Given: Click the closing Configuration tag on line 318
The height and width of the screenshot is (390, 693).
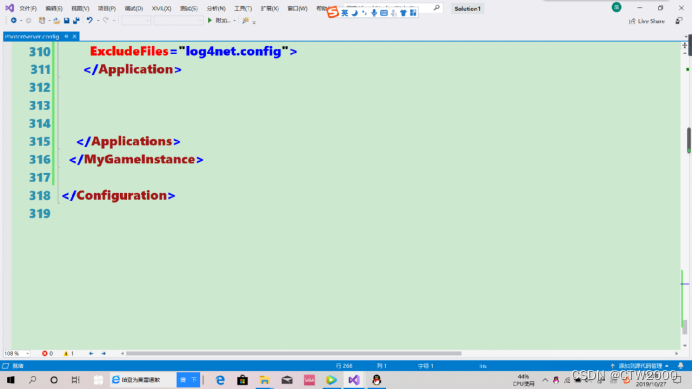Looking at the screenshot, I should [118, 196].
